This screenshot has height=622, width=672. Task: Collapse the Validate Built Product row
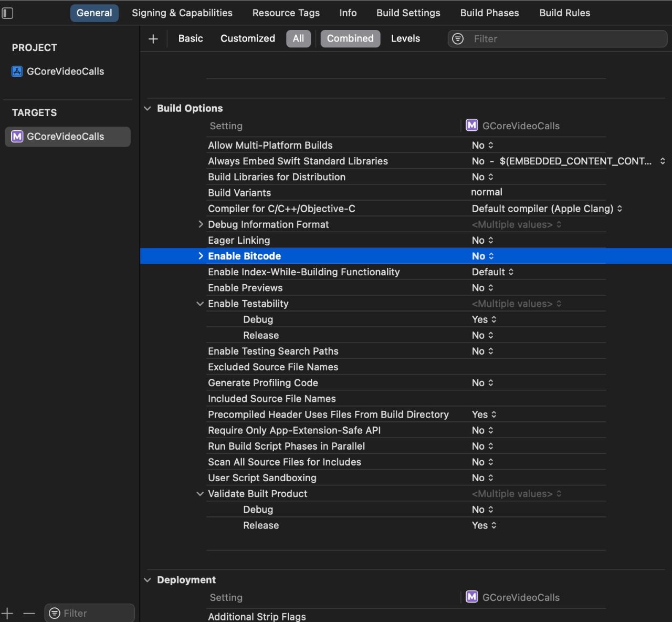click(x=200, y=494)
